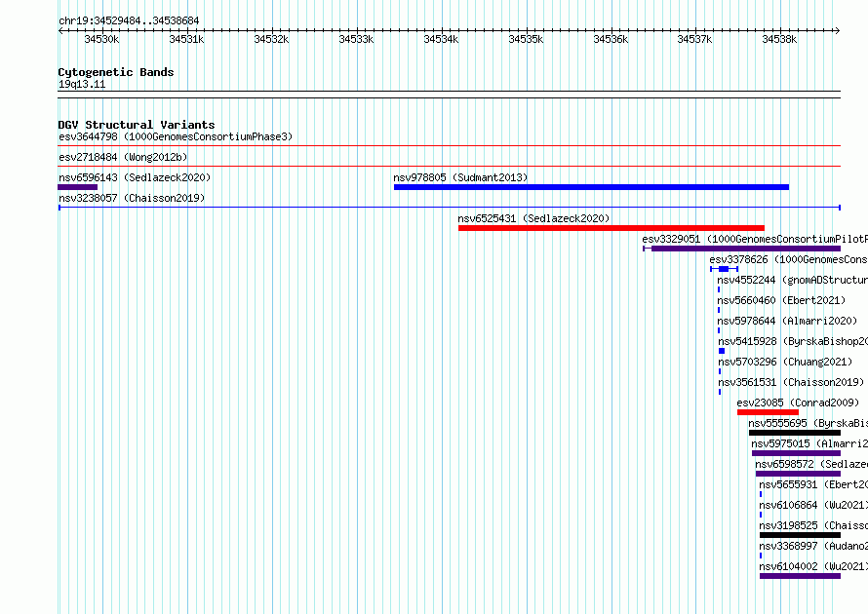Click the 34536k ruler position
This screenshot has height=614, width=868.
611,39
